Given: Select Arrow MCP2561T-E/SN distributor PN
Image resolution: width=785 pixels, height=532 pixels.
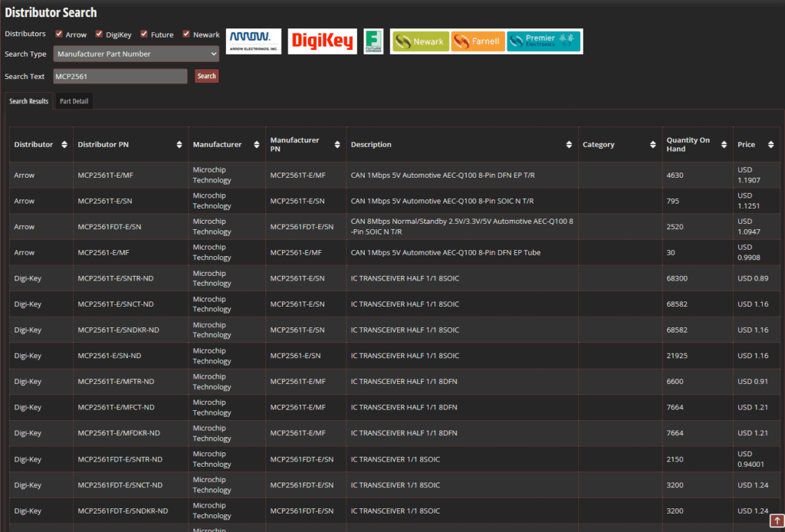Looking at the screenshot, I should [x=105, y=201].
